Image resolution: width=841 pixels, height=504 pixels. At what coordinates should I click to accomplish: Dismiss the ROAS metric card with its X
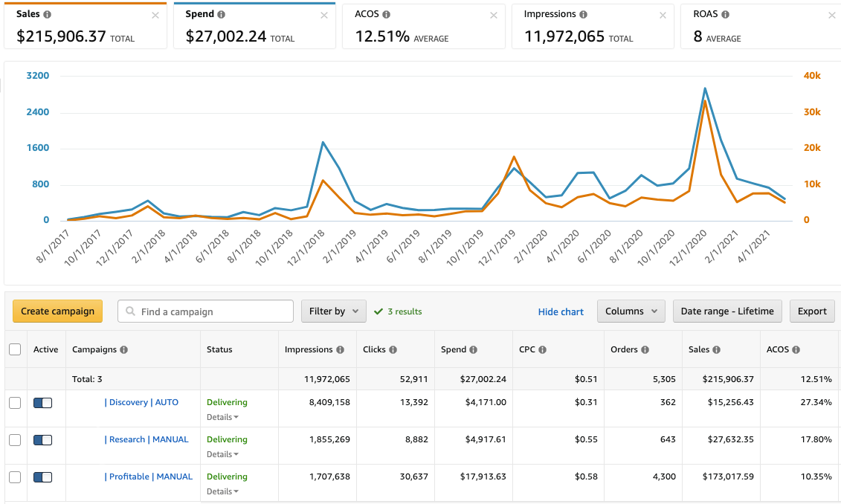[x=831, y=14]
